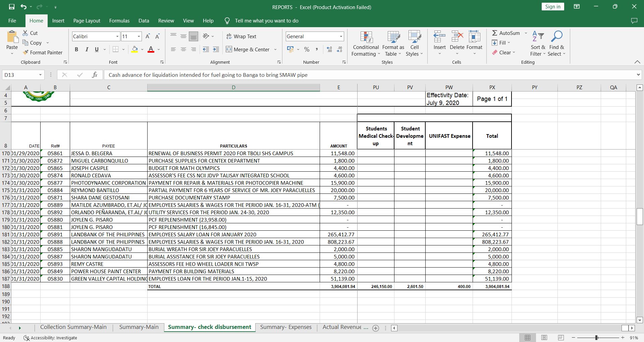The height and width of the screenshot is (342, 644).
Task: Click the Format Painter brush icon
Action: click(x=25, y=52)
